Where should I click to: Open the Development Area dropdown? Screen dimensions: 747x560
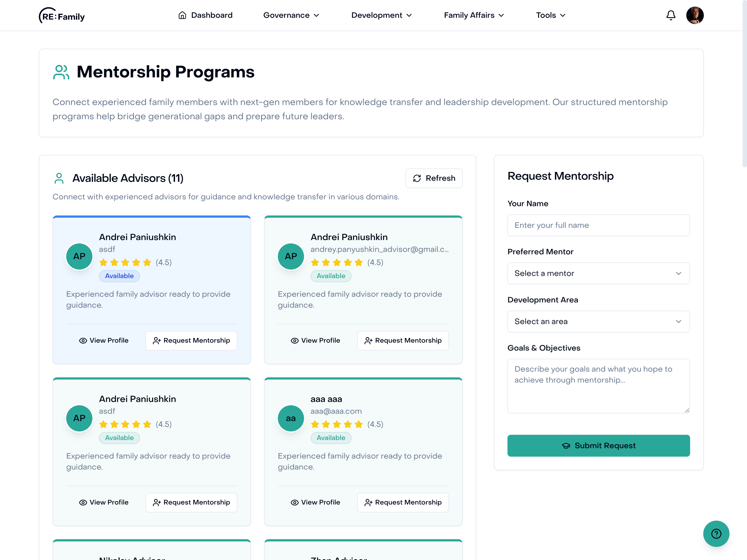(599, 322)
